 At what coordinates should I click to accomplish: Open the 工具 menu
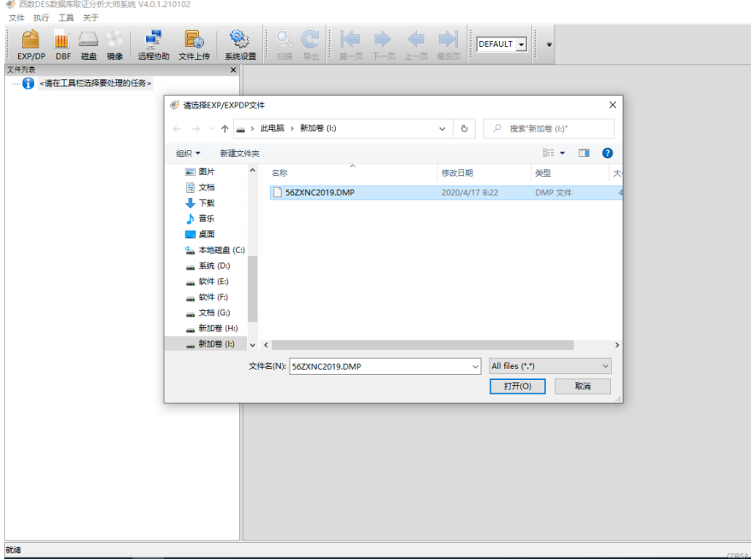click(x=66, y=17)
